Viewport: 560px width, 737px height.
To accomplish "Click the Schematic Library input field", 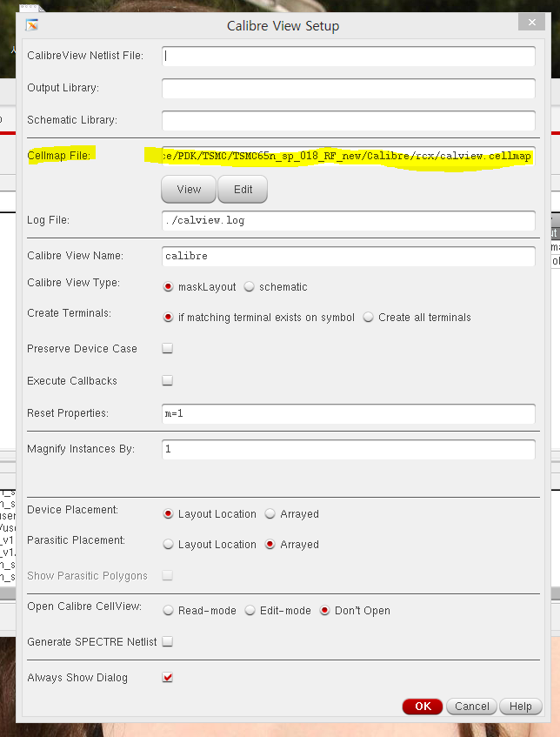I will (348, 121).
